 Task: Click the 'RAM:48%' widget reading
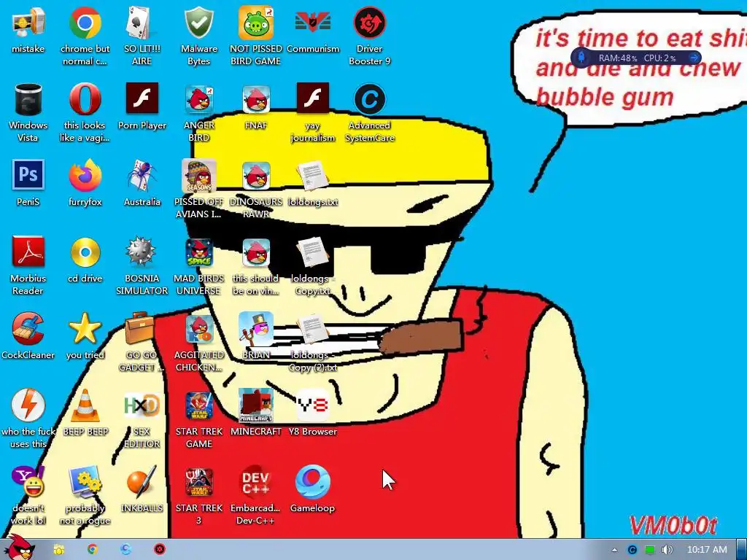[x=618, y=58]
